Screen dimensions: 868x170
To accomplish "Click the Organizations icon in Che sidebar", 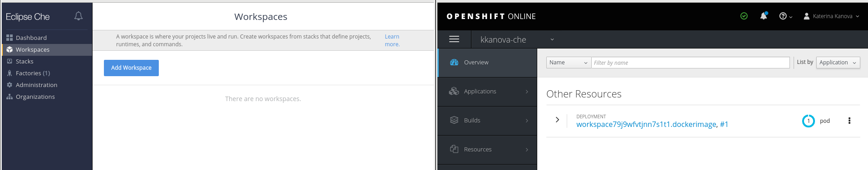I will (x=10, y=97).
